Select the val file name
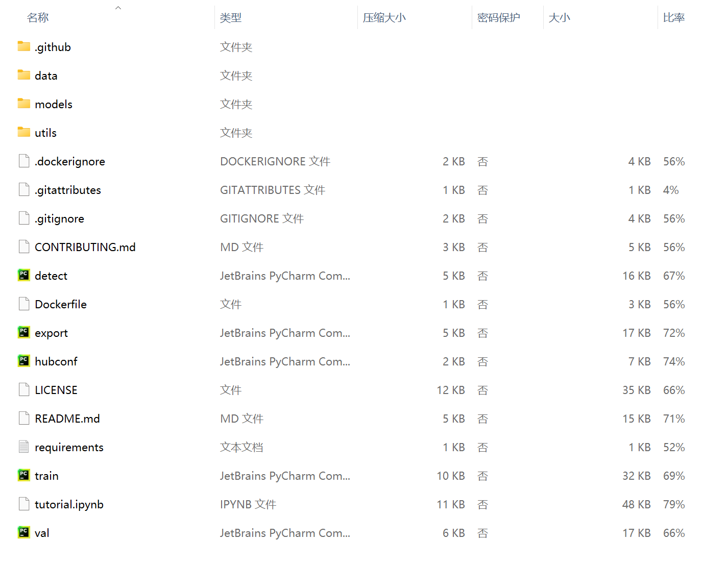 click(x=42, y=533)
